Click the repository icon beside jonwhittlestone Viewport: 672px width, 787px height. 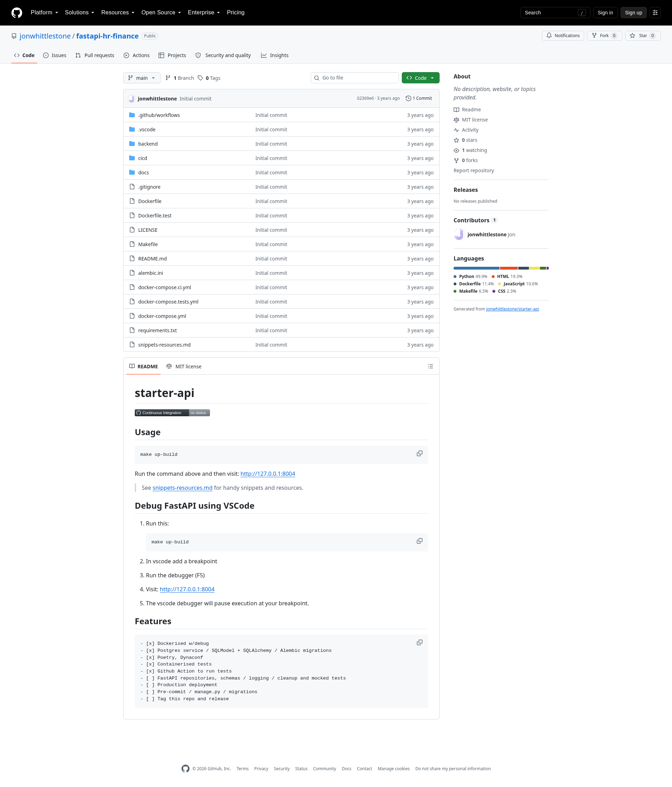tap(14, 36)
